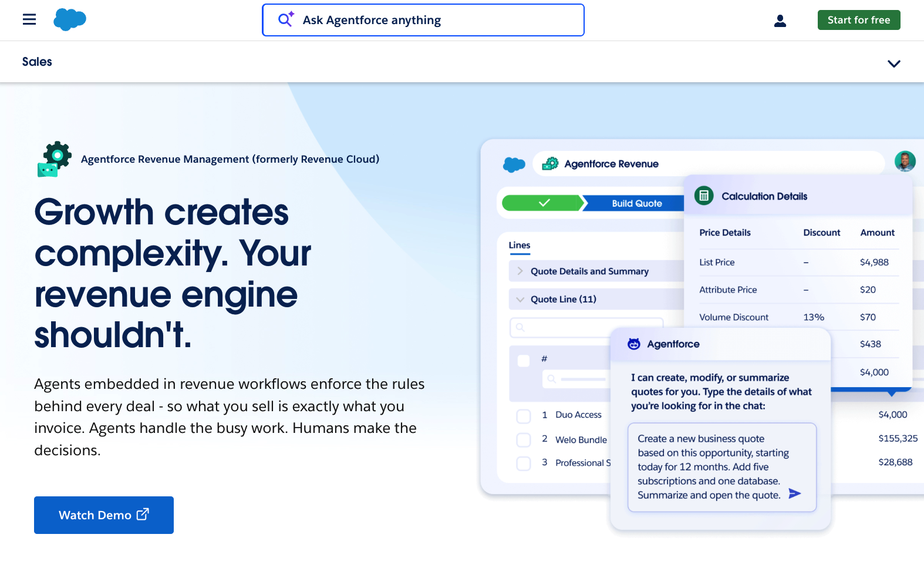The image size is (924, 578).
Task: Open the hamburger navigation menu
Action: [29, 20]
